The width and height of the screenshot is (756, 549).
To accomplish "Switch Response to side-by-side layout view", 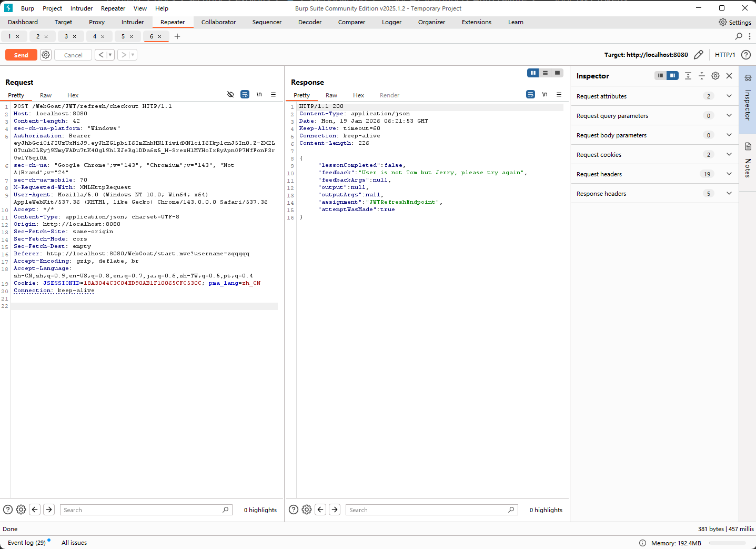I will point(533,73).
